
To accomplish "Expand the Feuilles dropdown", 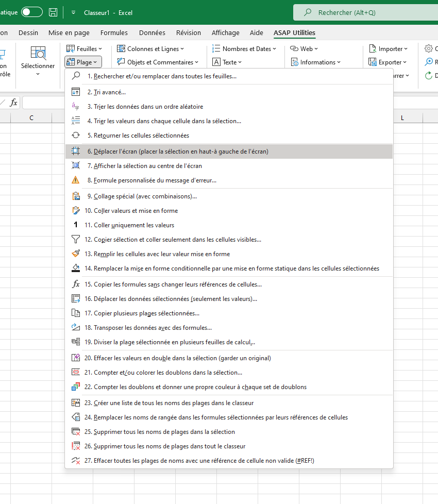I will (84, 49).
